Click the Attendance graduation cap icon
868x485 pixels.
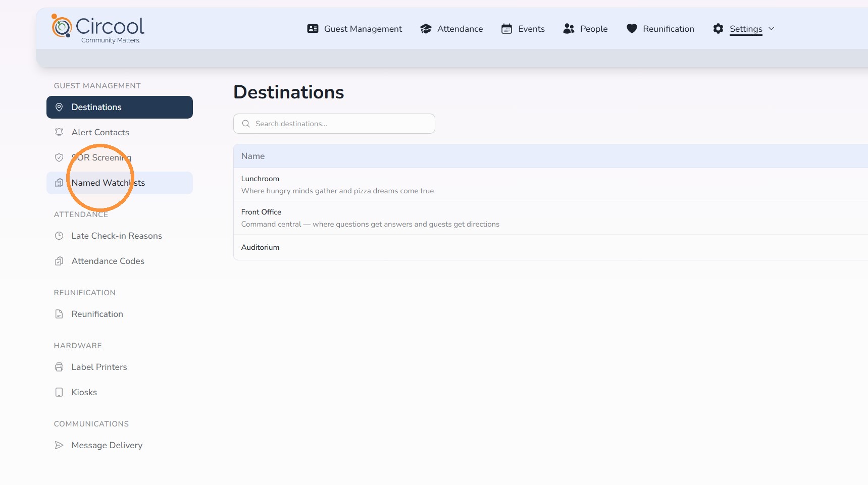(426, 29)
